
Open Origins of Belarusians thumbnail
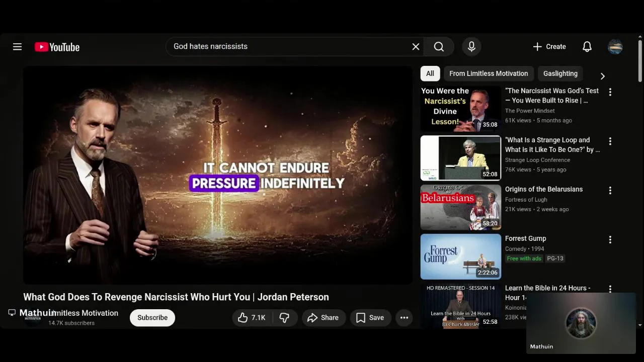(x=461, y=207)
